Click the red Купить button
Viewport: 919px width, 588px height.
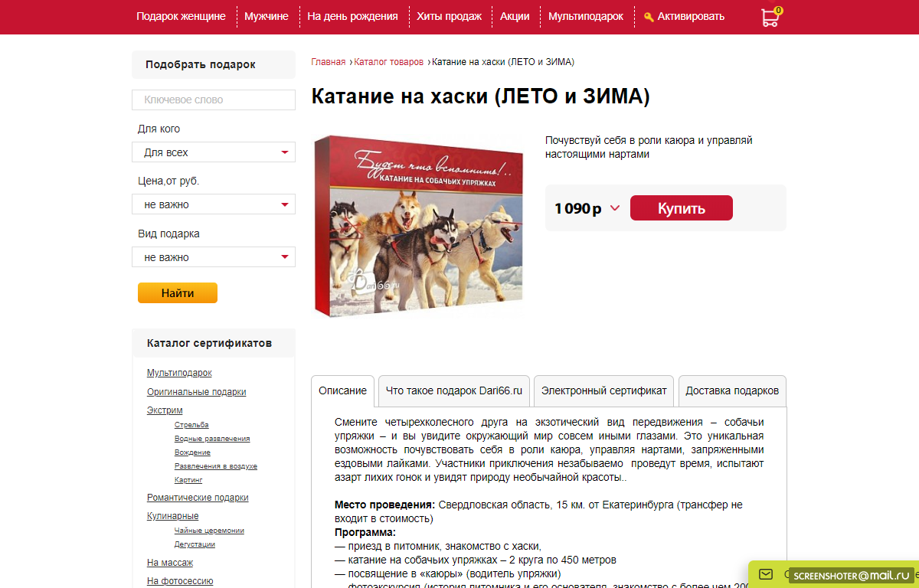tap(682, 208)
